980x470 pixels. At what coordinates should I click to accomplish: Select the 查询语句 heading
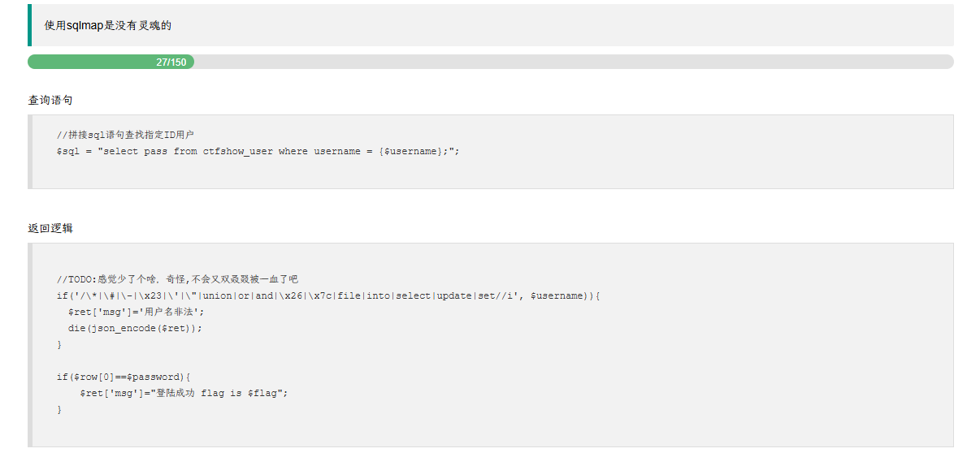pos(50,100)
